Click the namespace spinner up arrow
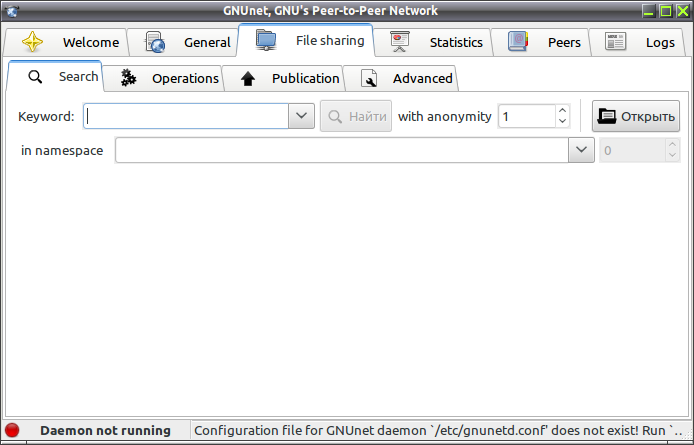 click(x=672, y=145)
